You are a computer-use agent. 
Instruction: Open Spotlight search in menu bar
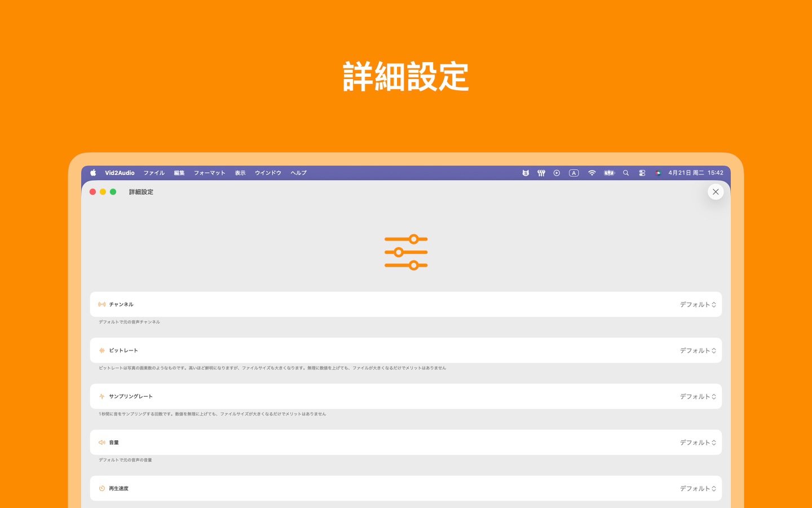(626, 173)
